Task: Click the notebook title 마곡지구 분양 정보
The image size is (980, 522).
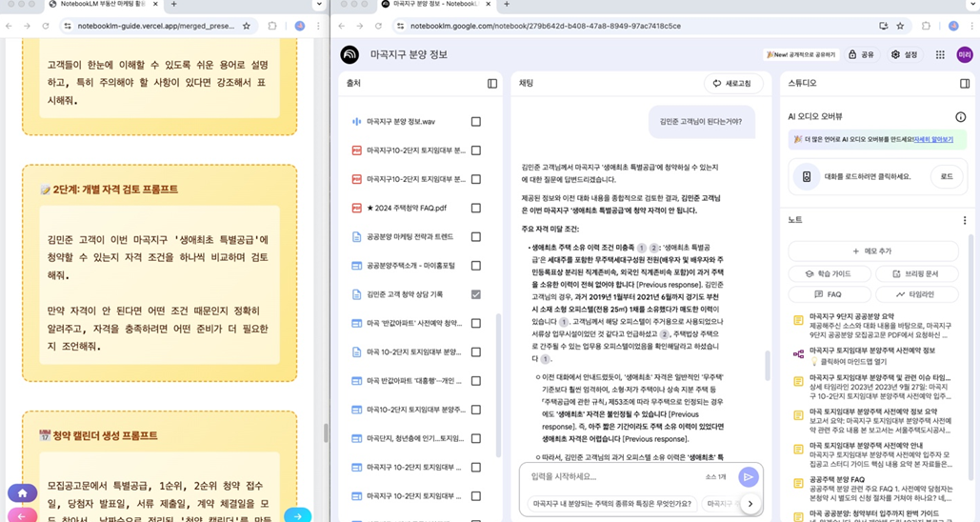Action: [409, 54]
